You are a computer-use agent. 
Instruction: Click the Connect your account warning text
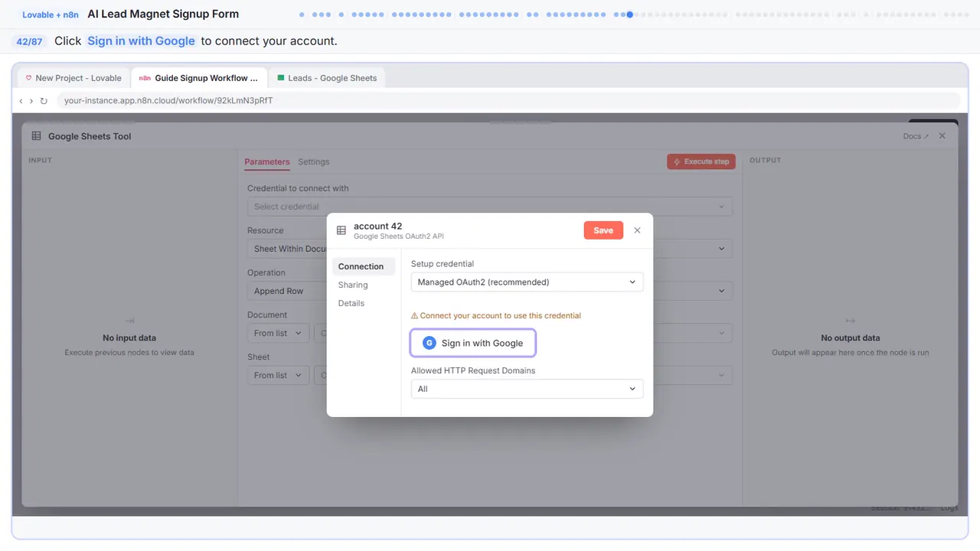(496, 315)
